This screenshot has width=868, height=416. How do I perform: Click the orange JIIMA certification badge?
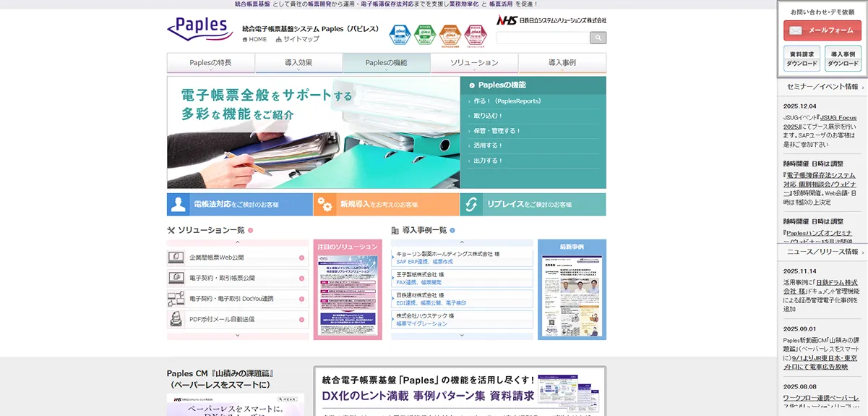point(450,35)
